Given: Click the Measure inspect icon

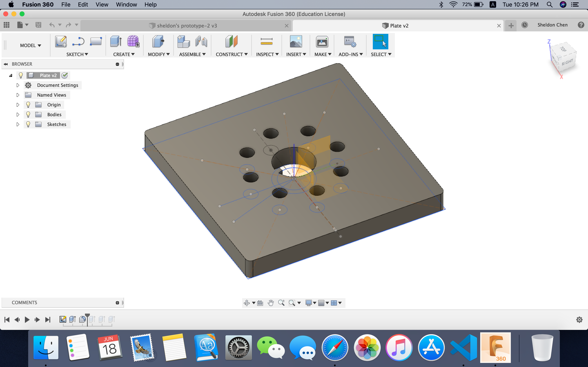Looking at the screenshot, I should (266, 42).
